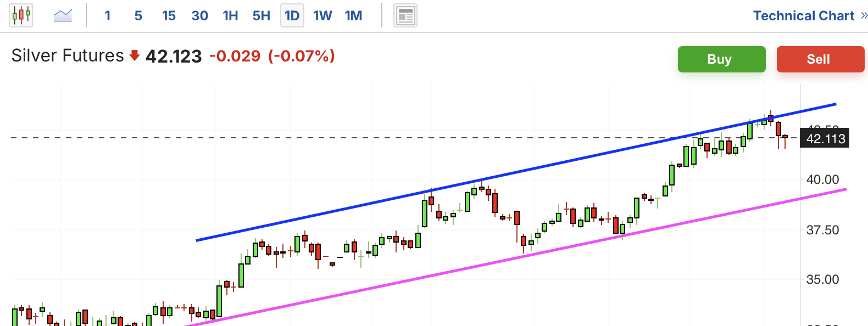868x326 pixels.
Task: Click the green Buy button
Action: coord(721,59)
